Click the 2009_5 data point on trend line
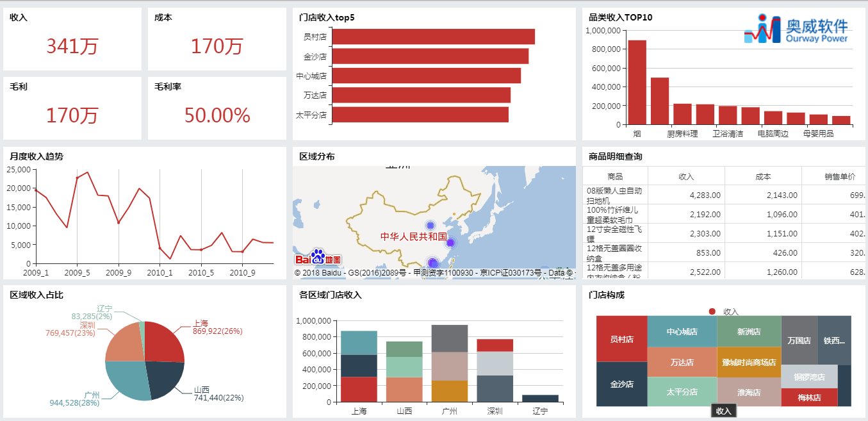 click(77, 178)
